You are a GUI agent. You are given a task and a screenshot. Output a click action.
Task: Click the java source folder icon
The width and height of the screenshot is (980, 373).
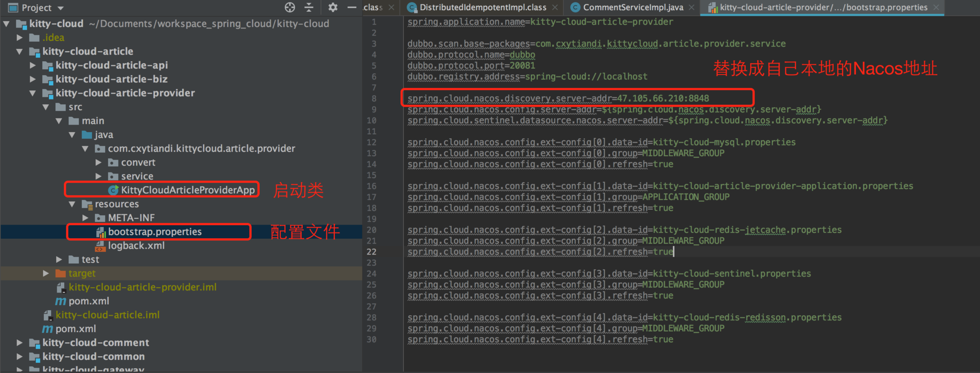[x=87, y=135]
